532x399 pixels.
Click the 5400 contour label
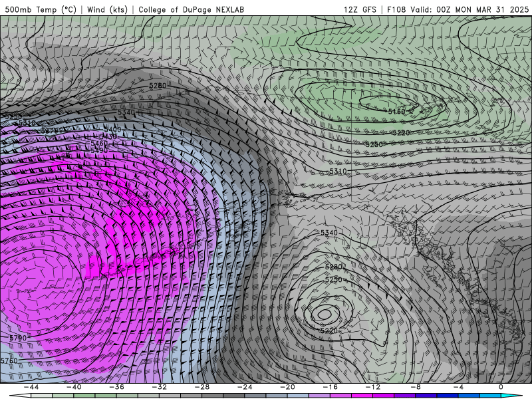pos(112,130)
